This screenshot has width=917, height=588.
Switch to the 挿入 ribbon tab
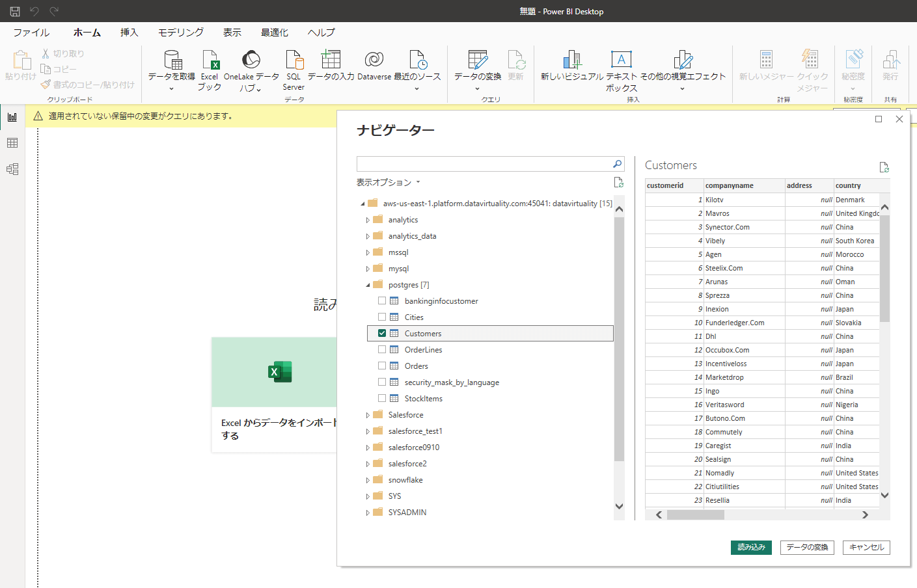(x=129, y=33)
